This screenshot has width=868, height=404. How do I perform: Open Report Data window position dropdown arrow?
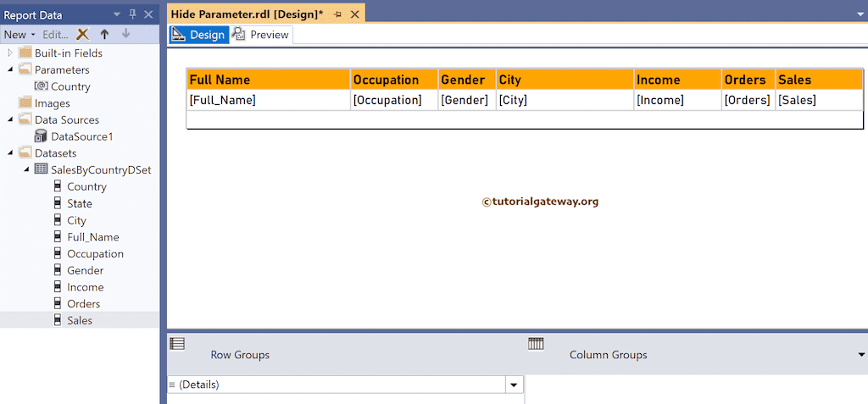click(x=116, y=15)
